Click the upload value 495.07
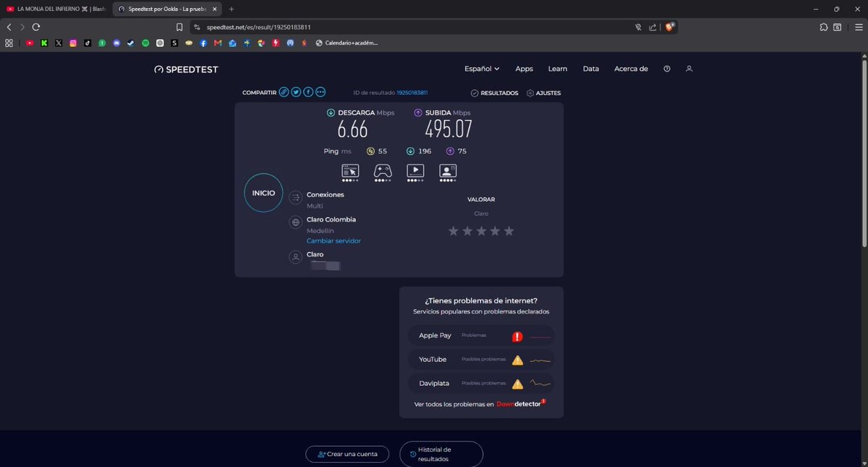This screenshot has width=868, height=467. [x=448, y=130]
